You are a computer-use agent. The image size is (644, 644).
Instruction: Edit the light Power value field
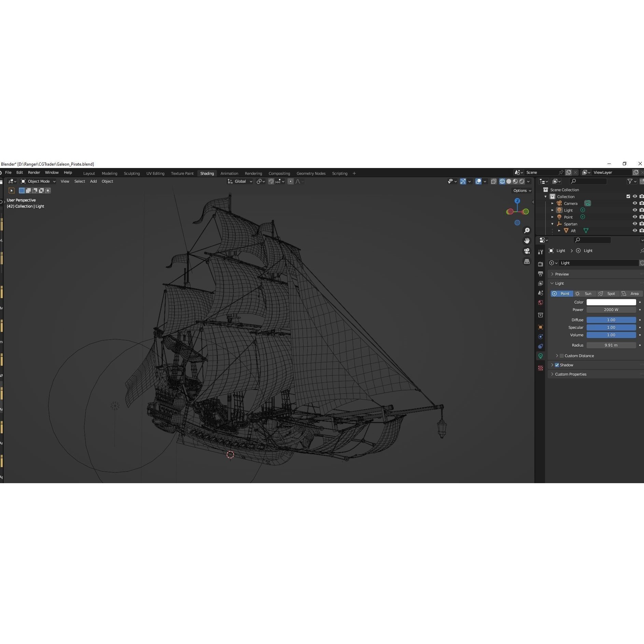point(611,310)
